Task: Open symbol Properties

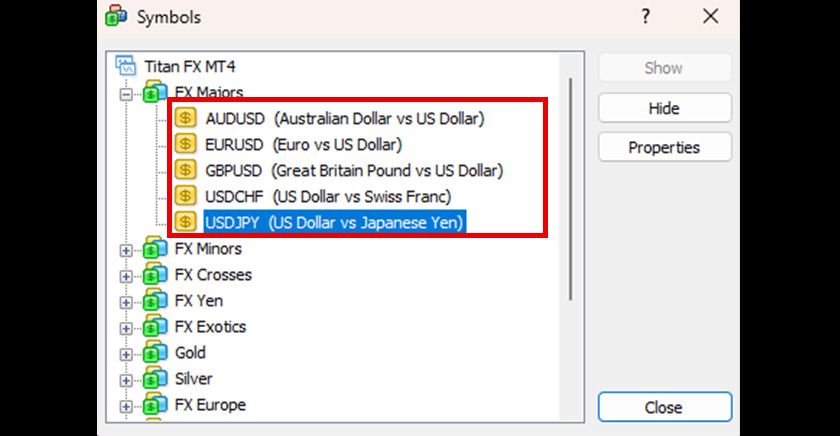Action: click(x=664, y=147)
